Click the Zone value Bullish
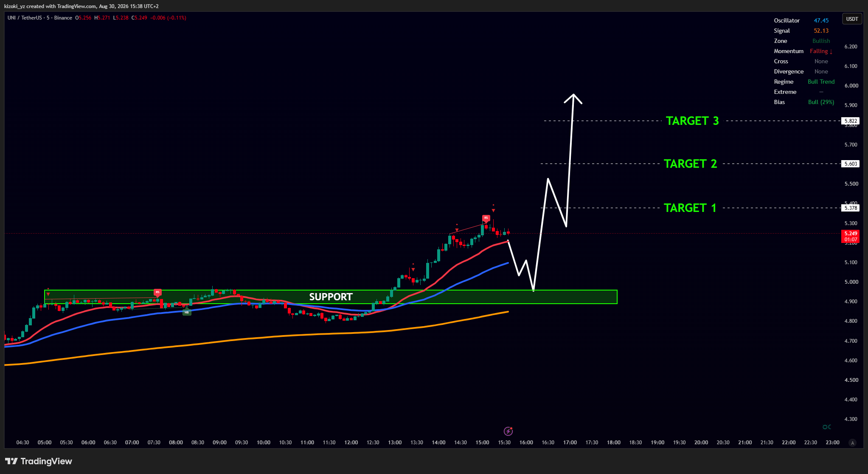Viewport: 868px width, 474px height. (821, 41)
